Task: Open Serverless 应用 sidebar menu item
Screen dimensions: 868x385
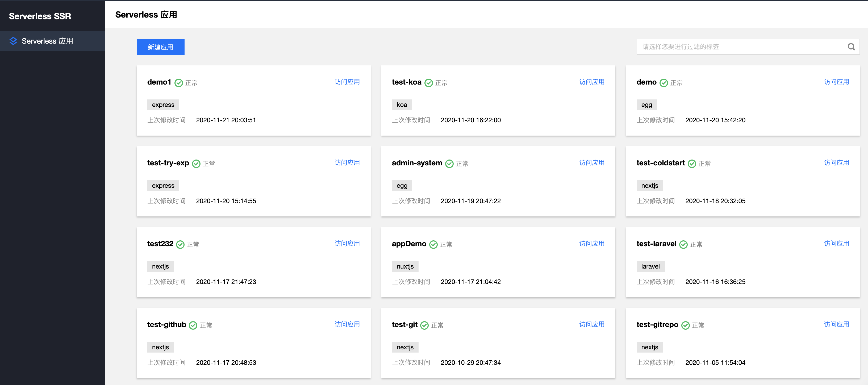Action: point(47,41)
